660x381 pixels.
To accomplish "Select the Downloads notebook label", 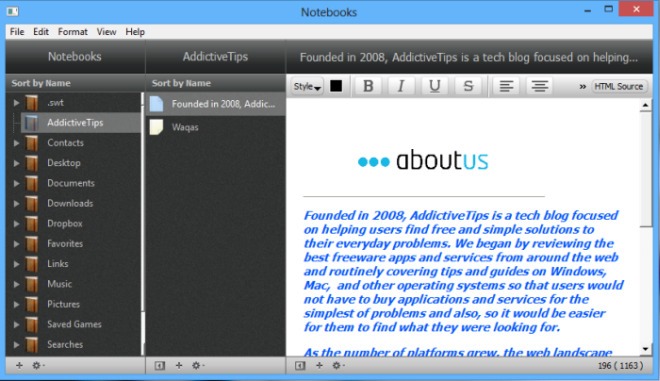I will point(70,203).
